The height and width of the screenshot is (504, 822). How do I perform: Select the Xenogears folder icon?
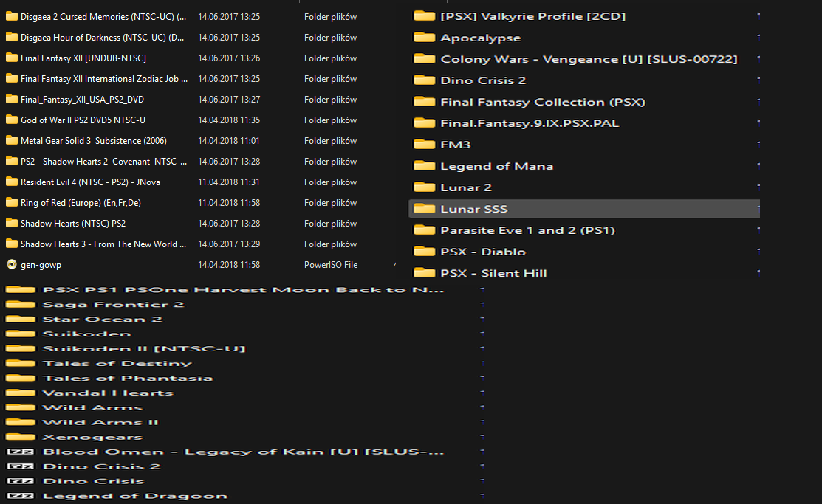tap(21, 437)
